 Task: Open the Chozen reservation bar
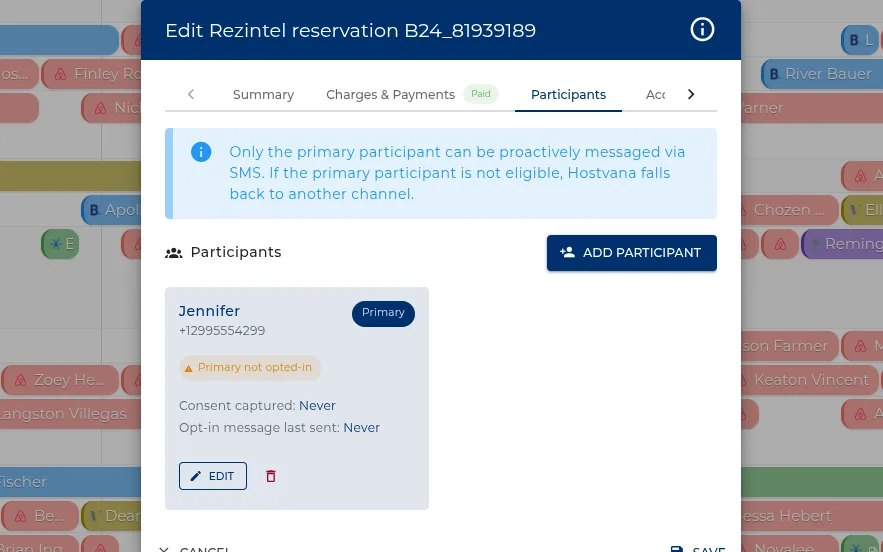click(x=789, y=210)
